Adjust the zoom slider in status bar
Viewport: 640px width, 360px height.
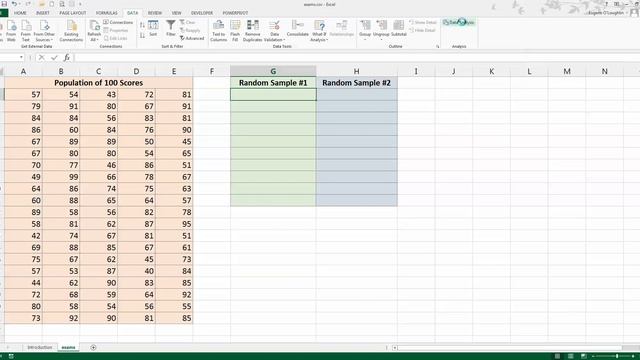[617, 356]
